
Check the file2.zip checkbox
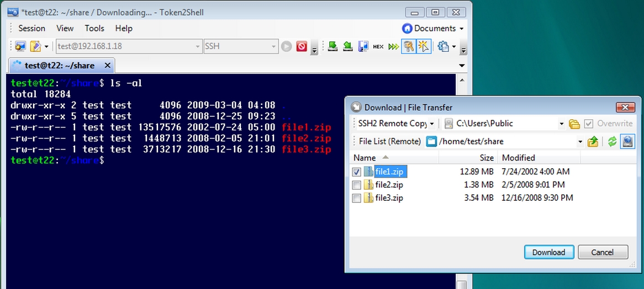pyautogui.click(x=356, y=185)
